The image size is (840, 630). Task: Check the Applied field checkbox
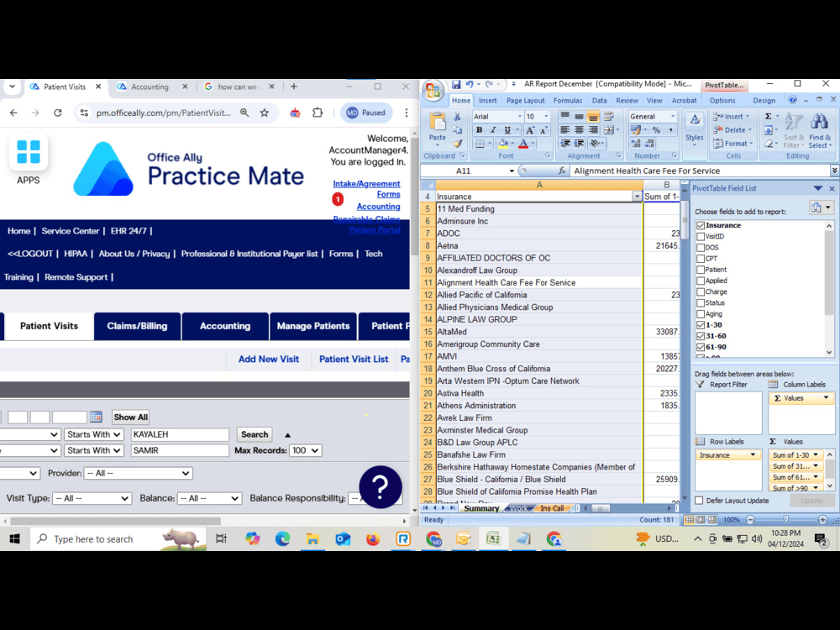click(701, 281)
